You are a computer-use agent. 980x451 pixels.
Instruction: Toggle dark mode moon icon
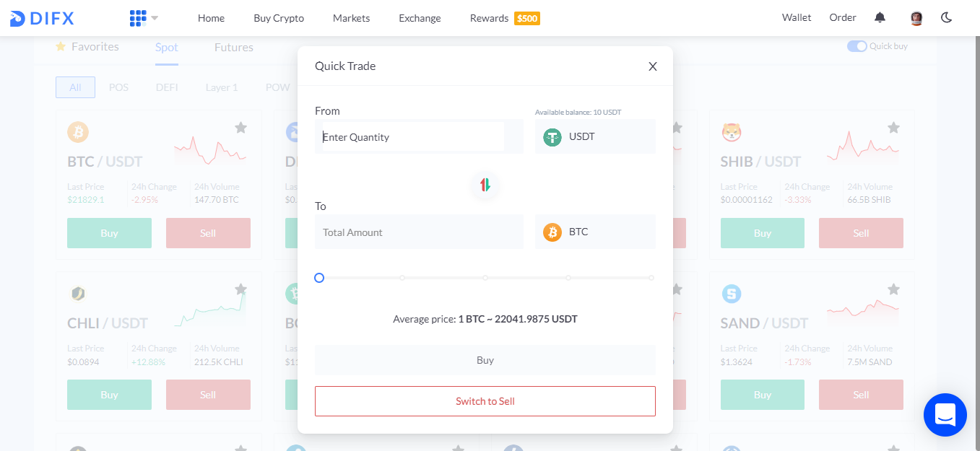(x=947, y=18)
